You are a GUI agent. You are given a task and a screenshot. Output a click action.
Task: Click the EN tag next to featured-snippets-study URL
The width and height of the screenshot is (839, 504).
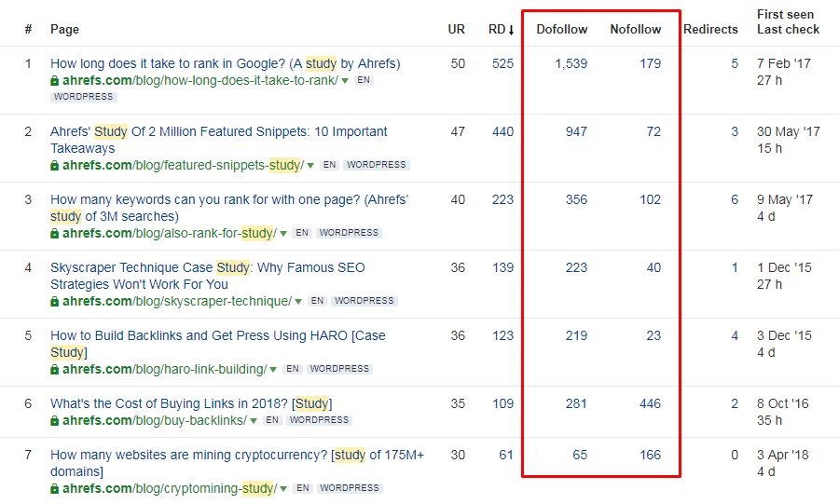tap(330, 165)
